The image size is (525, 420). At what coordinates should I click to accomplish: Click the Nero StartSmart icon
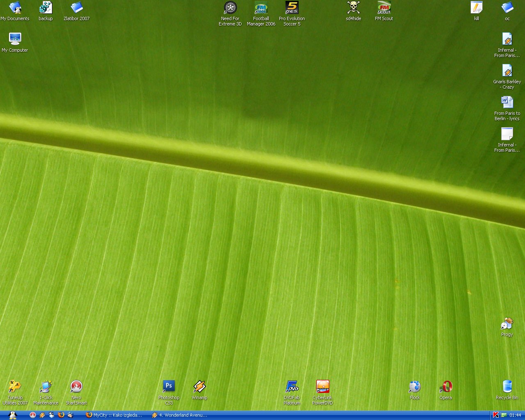pos(76,386)
